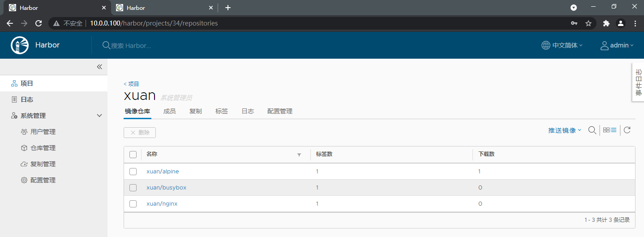644x237 pixels.
Task: Open the 镜像仓库 tab
Action: pyautogui.click(x=137, y=111)
